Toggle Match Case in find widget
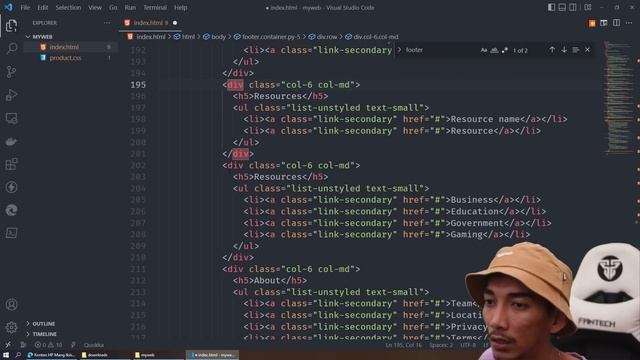Viewport: 640px width, 360px height. click(x=484, y=50)
